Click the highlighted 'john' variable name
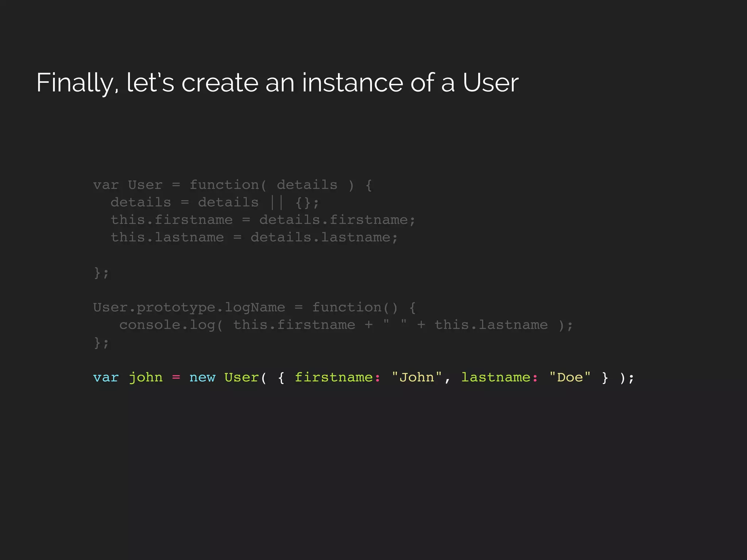Image resolution: width=747 pixels, height=560 pixels. tap(146, 377)
